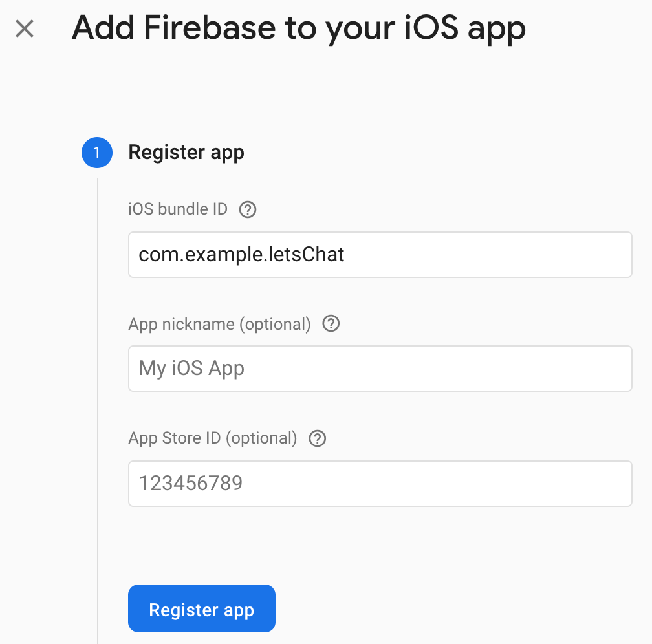Image resolution: width=652 pixels, height=644 pixels.
Task: Select the Register app step heading
Action: [x=186, y=153]
